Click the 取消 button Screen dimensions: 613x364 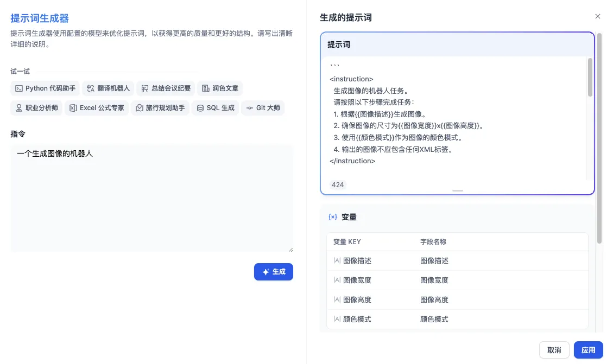tap(554, 350)
